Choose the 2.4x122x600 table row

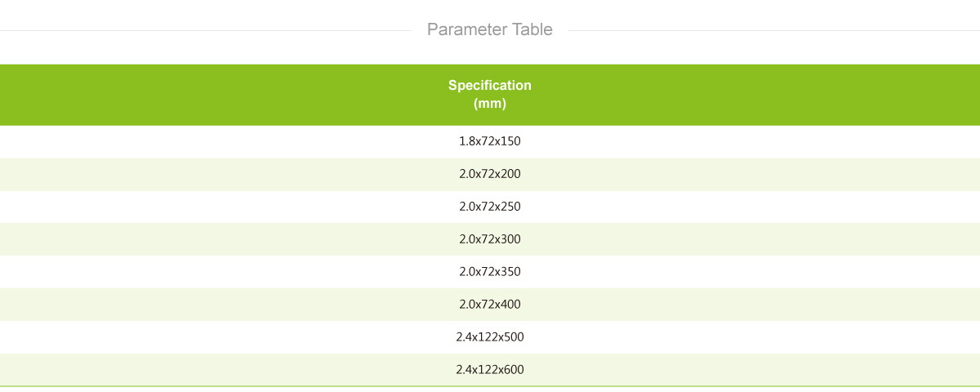490,370
